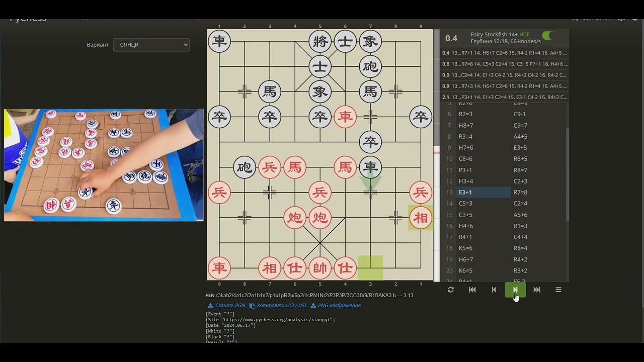
Task: Select the black cannon 砲 below the black elephant
Action: click(x=370, y=66)
